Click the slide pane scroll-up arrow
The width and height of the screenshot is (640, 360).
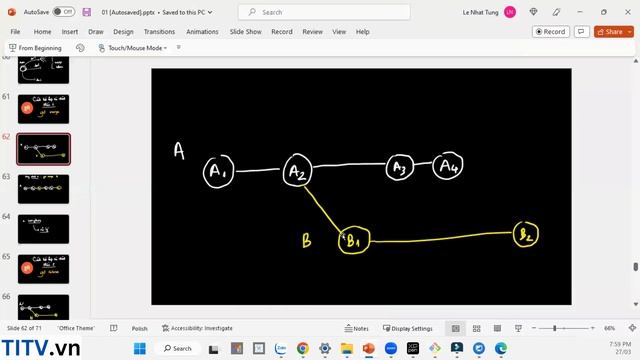tap(636, 61)
